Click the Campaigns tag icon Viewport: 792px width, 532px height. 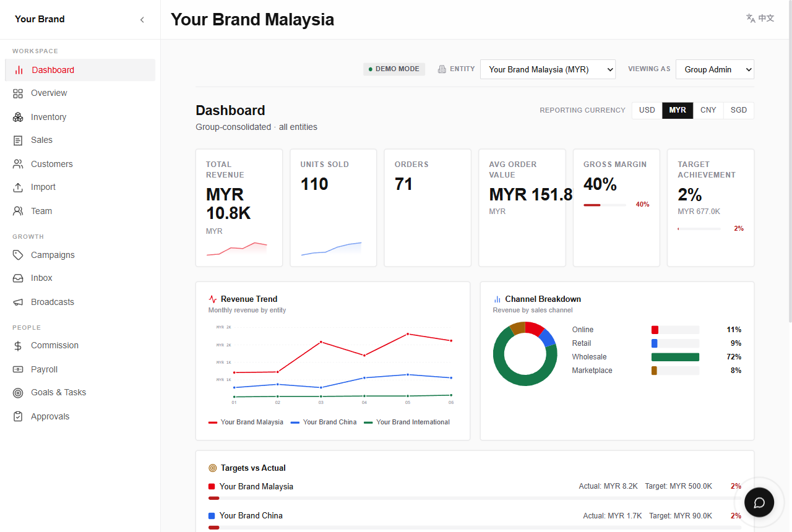[x=19, y=255]
